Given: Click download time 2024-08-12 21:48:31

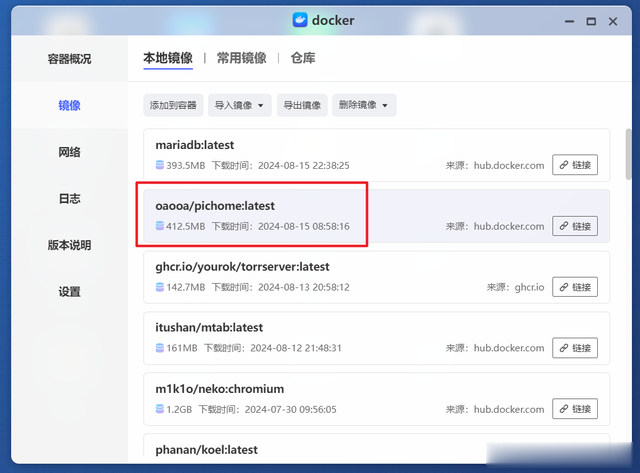Looking at the screenshot, I should tap(296, 348).
